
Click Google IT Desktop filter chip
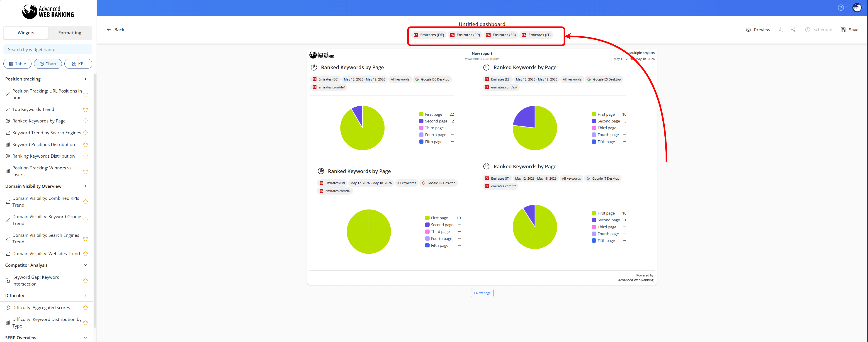point(603,178)
